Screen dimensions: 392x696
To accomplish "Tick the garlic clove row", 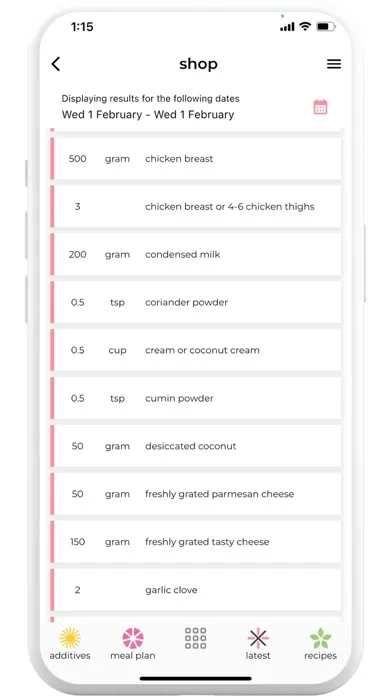I will click(x=195, y=590).
